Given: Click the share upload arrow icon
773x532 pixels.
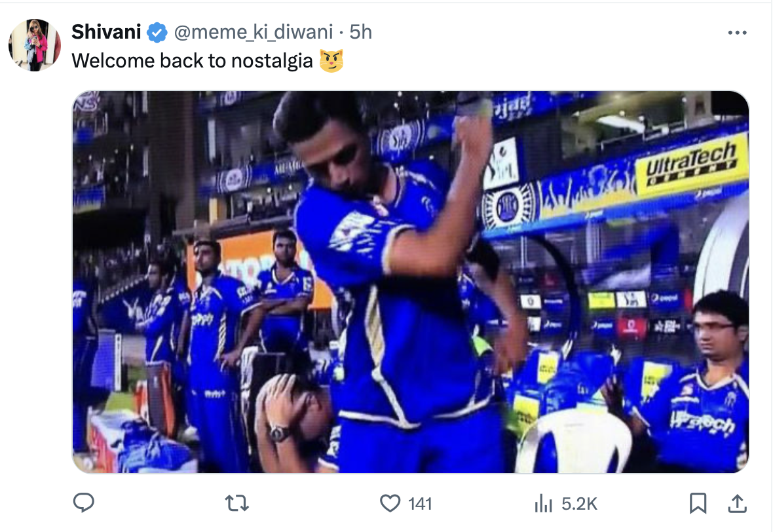Looking at the screenshot, I should (x=736, y=503).
